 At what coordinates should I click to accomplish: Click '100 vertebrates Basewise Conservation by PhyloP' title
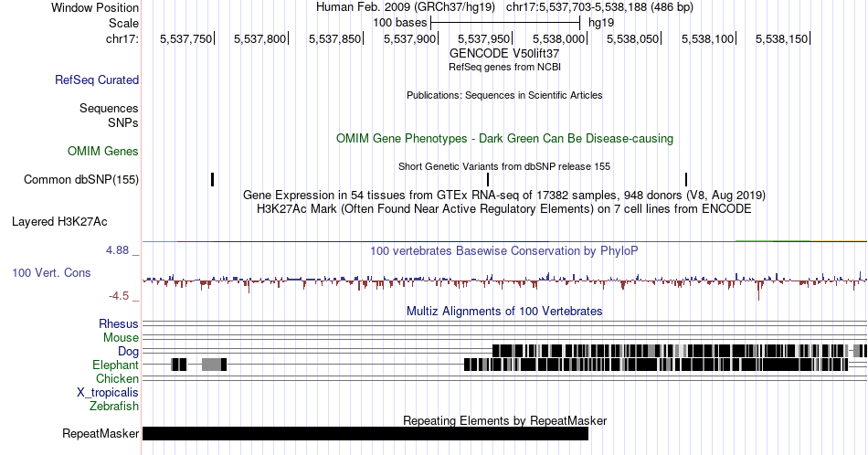click(x=504, y=251)
